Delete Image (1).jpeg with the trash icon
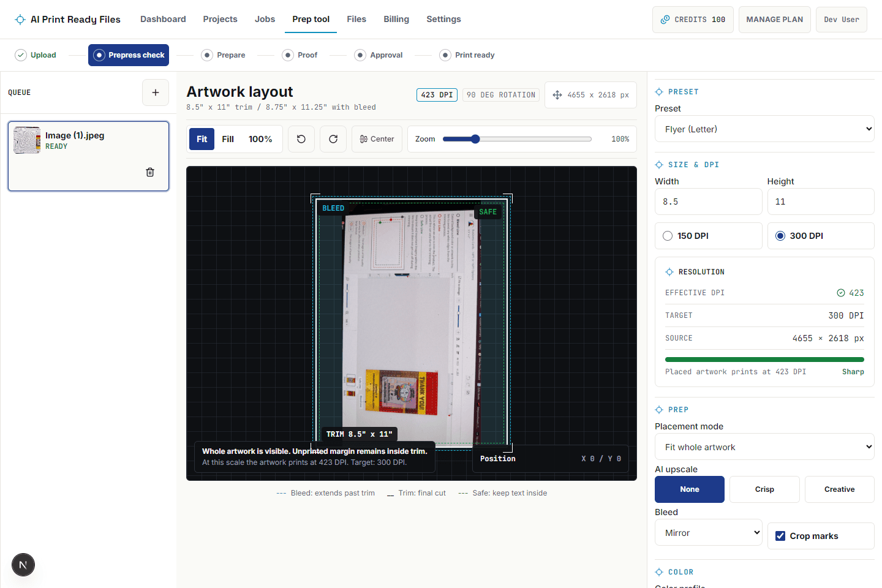 point(150,172)
